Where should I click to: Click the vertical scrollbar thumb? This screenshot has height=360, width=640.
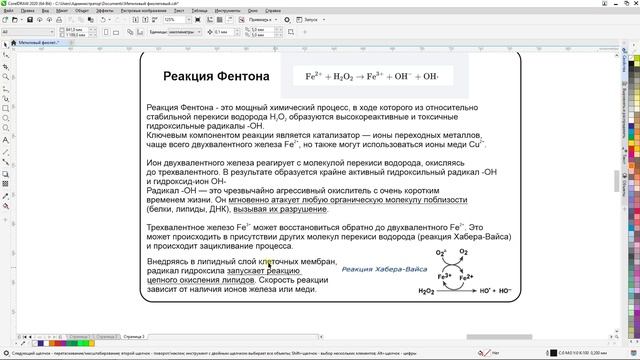pos(617,181)
